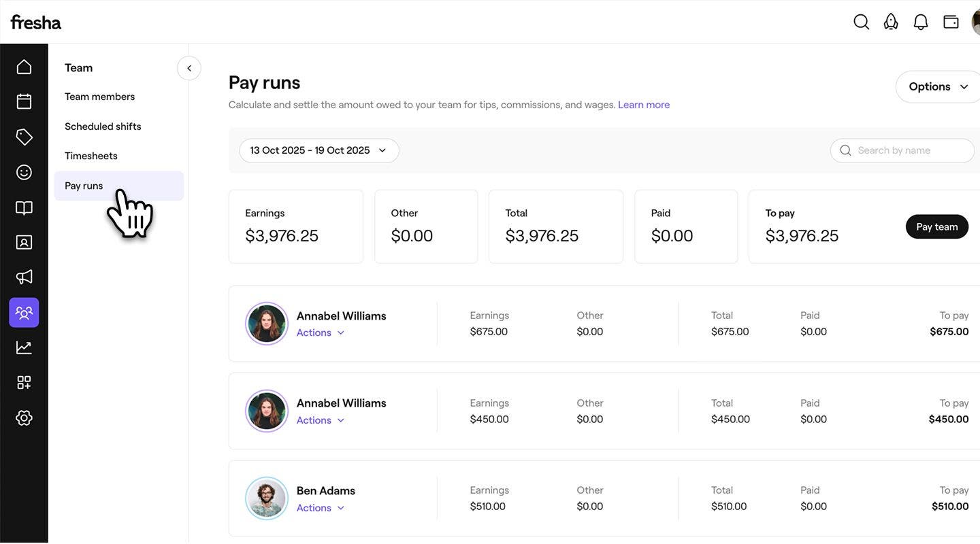Open the Catalog book icon
This screenshot has width=980, height=544.
(x=24, y=207)
